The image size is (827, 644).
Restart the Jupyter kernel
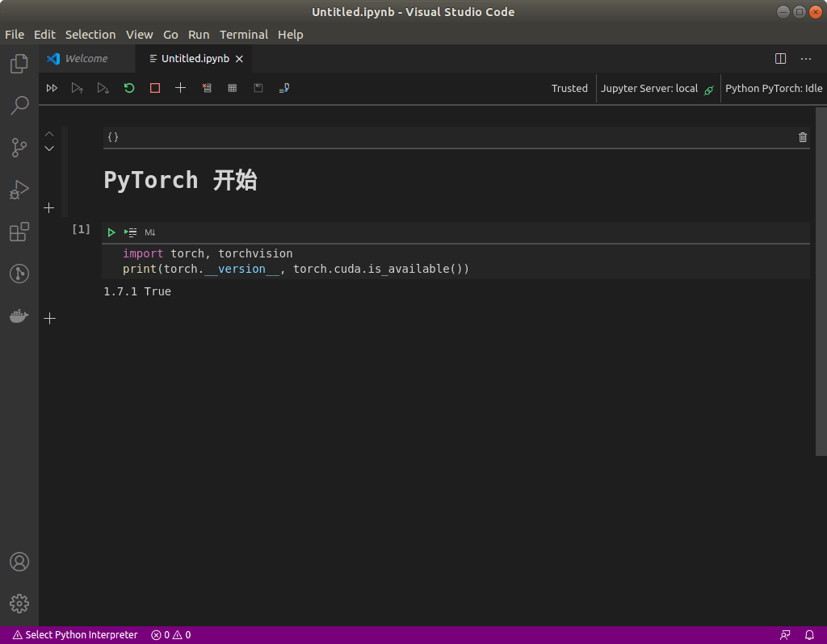click(129, 88)
